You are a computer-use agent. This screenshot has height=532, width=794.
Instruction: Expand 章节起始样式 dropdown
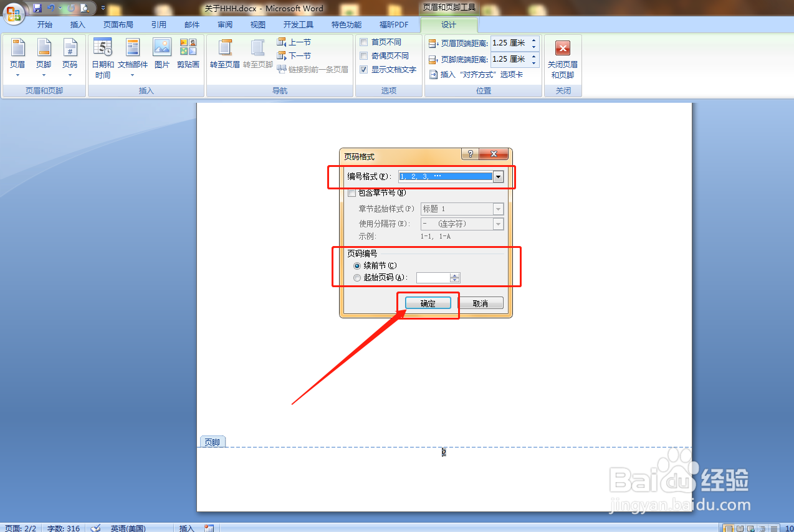498,209
